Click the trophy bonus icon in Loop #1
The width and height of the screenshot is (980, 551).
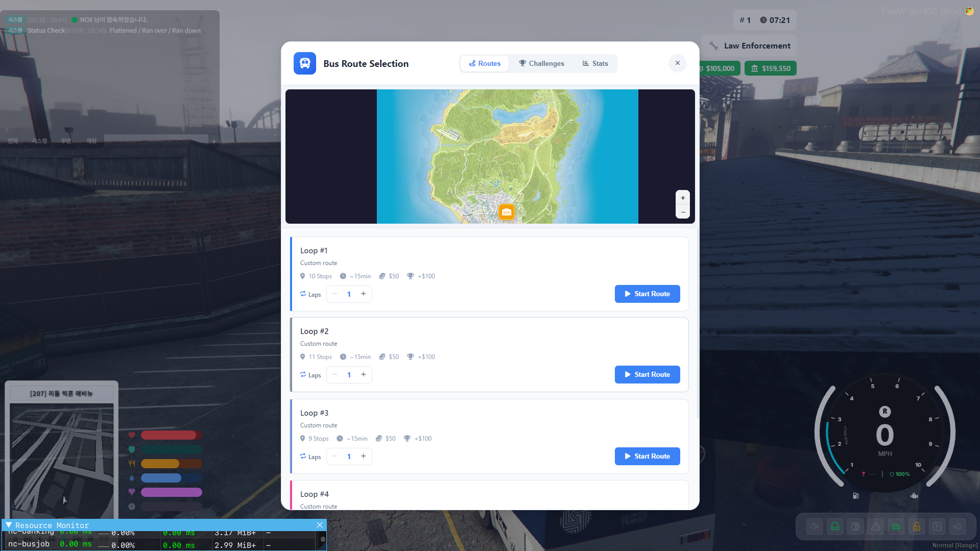point(411,276)
